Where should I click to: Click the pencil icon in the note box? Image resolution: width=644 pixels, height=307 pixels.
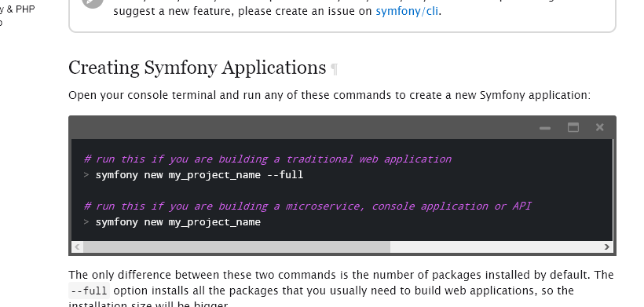point(93,3)
